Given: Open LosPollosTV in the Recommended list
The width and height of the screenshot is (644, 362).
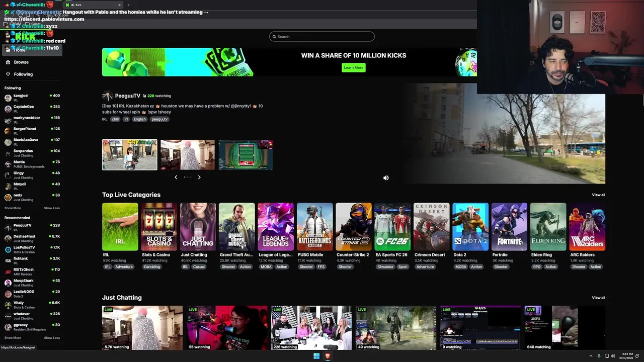Looking at the screenshot, I should coord(32,249).
